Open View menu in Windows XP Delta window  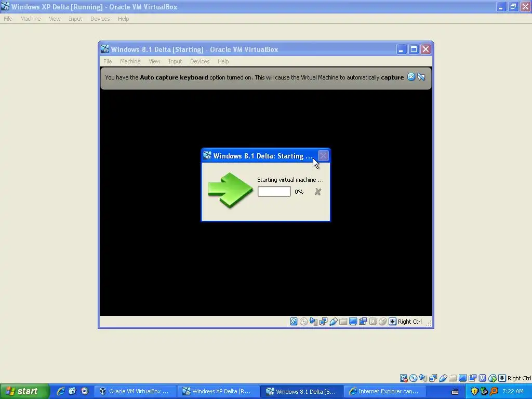[55, 19]
